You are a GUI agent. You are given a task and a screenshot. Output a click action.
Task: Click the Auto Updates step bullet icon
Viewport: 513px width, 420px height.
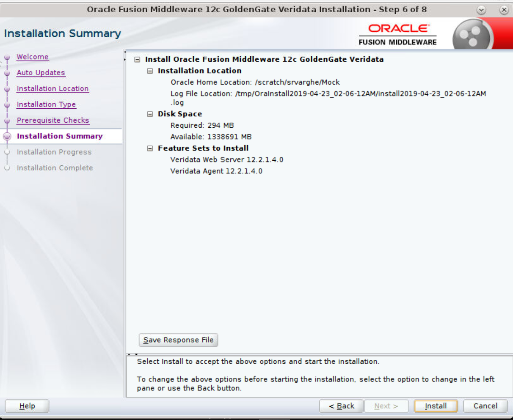[7, 73]
